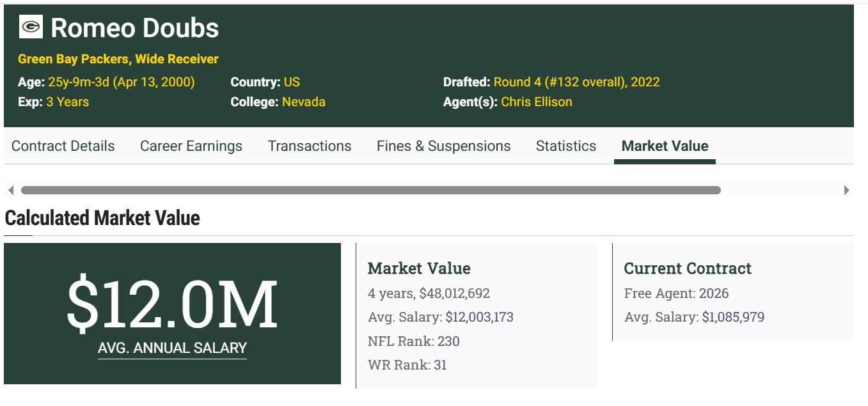View the Fines & Suspensions tab
Image resolution: width=868 pixels, height=406 pixels.
[444, 146]
